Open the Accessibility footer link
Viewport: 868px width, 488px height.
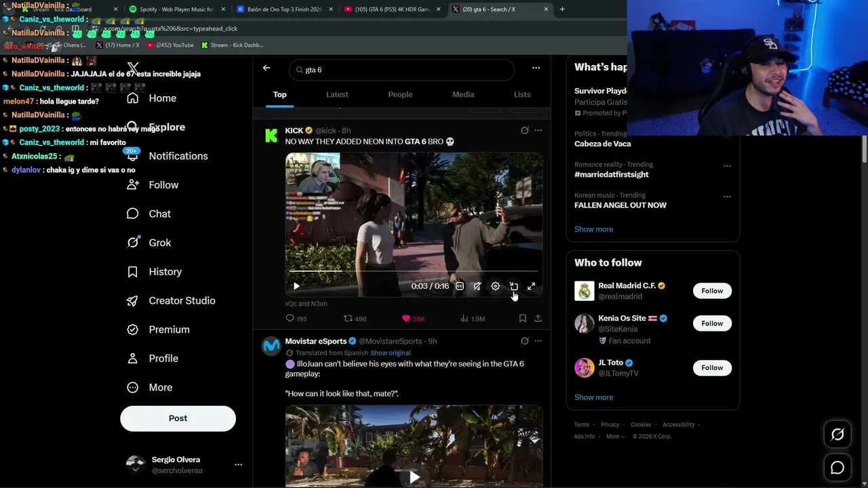click(678, 425)
